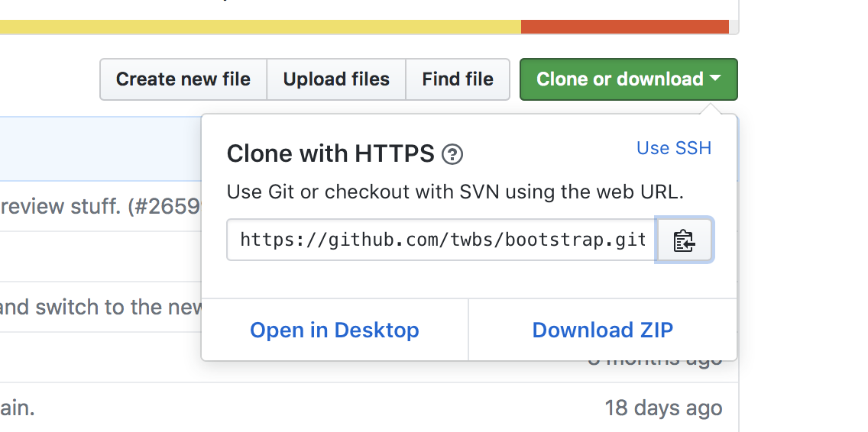Click the '18 days ago' timestamp

[663, 408]
